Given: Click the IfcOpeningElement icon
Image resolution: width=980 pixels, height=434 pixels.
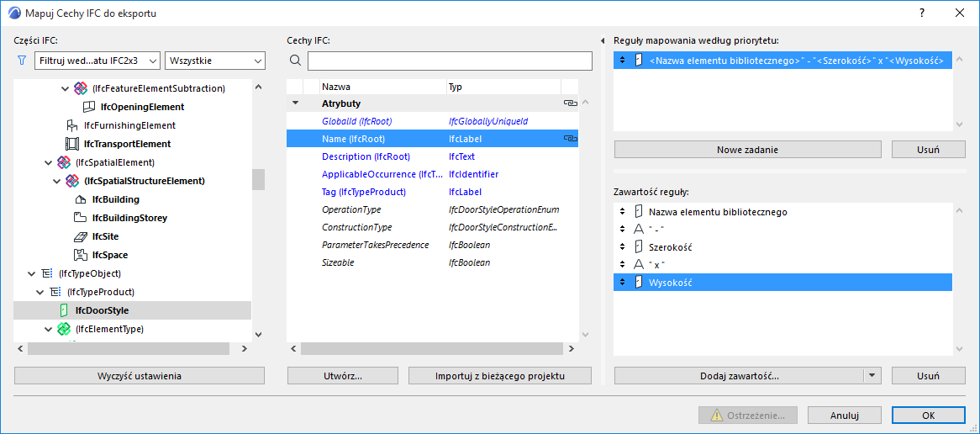Looking at the screenshot, I should (88, 107).
